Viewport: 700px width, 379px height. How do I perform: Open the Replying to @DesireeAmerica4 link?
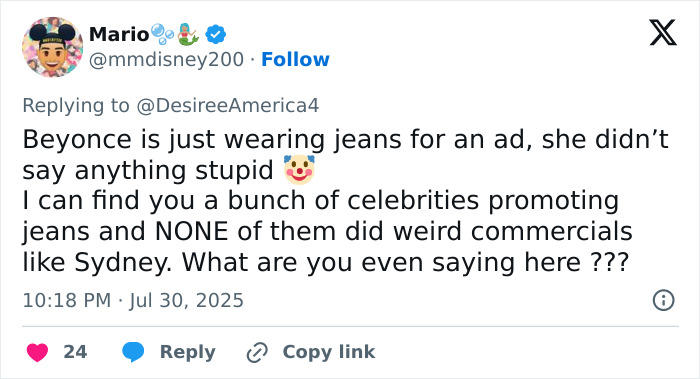[x=171, y=105]
